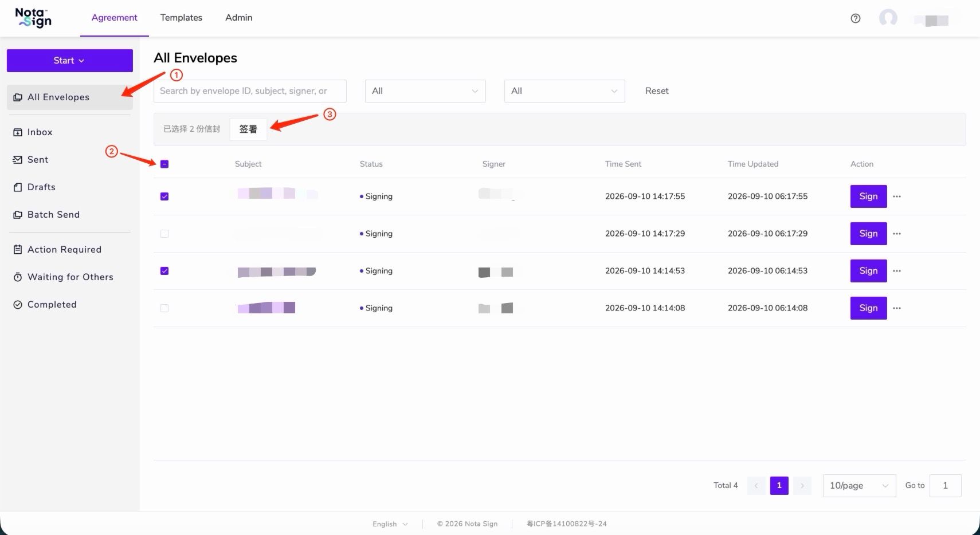Open Waiting for Others in sidebar
This screenshot has height=535, width=980.
pos(70,277)
